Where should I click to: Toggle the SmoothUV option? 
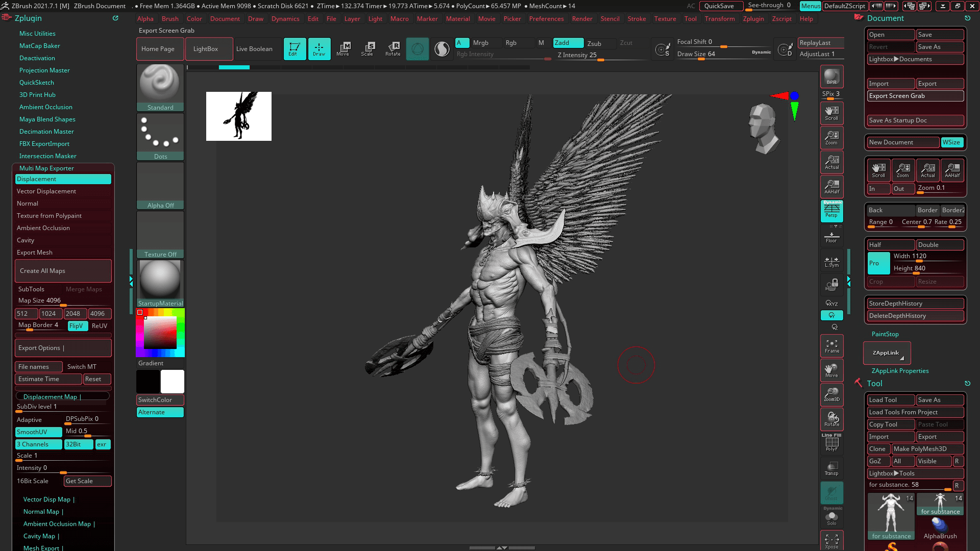(x=39, y=432)
